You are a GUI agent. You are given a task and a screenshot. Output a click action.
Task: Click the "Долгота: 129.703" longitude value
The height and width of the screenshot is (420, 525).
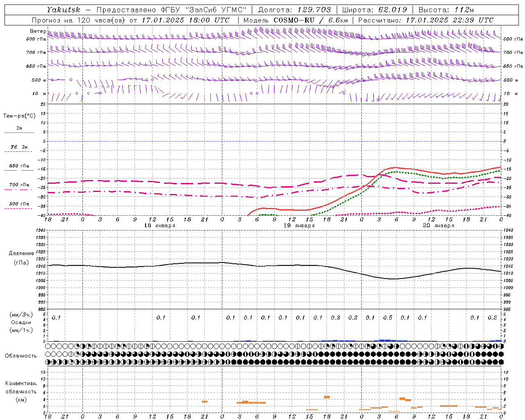tap(294, 10)
